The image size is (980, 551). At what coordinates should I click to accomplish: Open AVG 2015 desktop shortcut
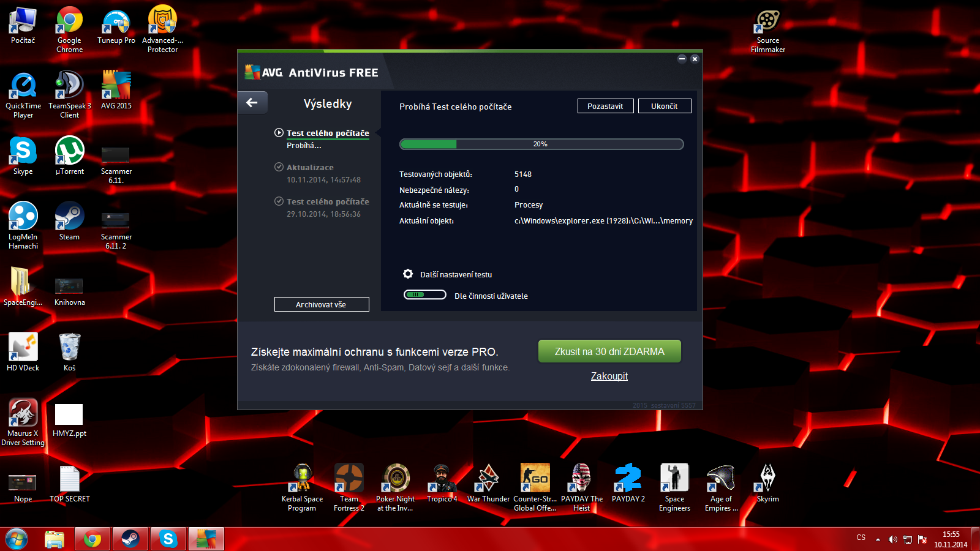(116, 91)
